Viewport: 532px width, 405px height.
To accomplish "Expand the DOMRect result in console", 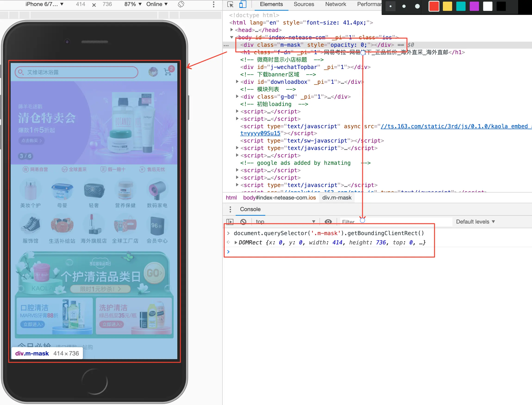I will coord(236,243).
